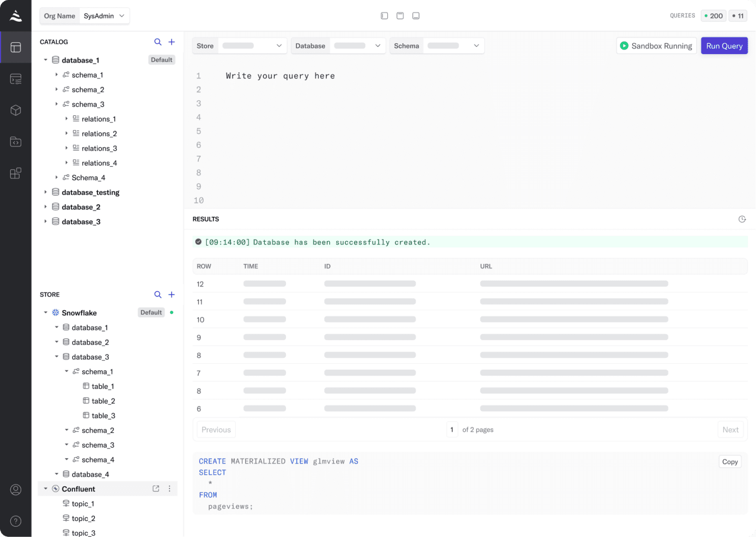Open the Database dropdown selector
The image size is (756, 537).
358,45
